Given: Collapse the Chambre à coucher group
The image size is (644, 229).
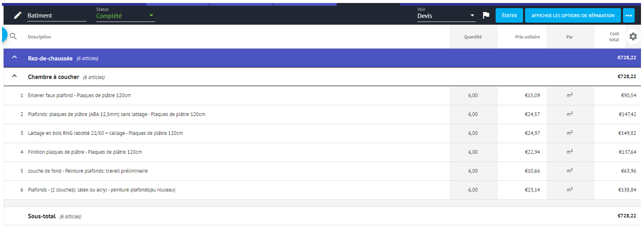Looking at the screenshot, I should pos(15,77).
